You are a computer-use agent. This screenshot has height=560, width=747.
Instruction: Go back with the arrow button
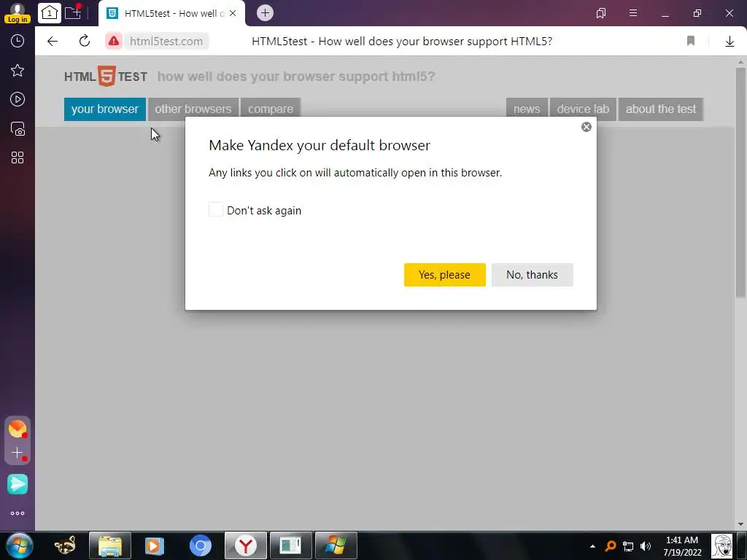(x=53, y=42)
